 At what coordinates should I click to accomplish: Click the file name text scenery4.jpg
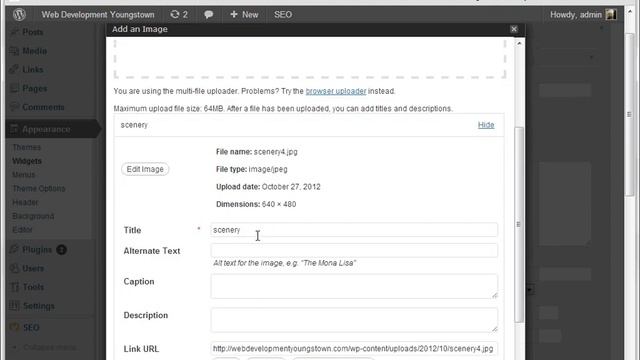[x=276, y=152]
